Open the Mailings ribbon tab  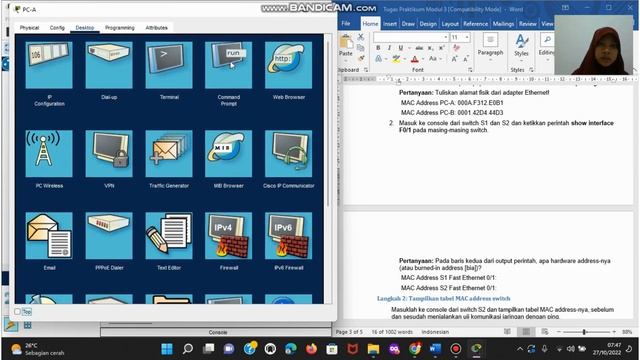coord(503,24)
